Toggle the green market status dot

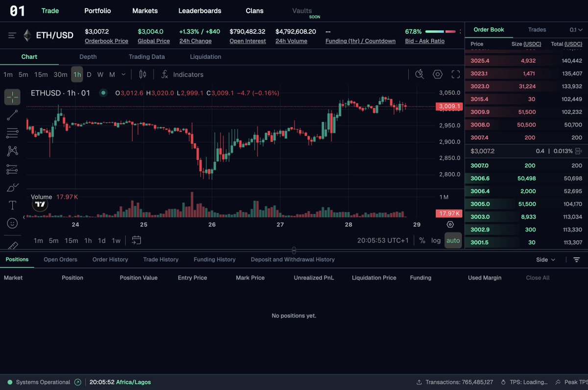coord(103,93)
